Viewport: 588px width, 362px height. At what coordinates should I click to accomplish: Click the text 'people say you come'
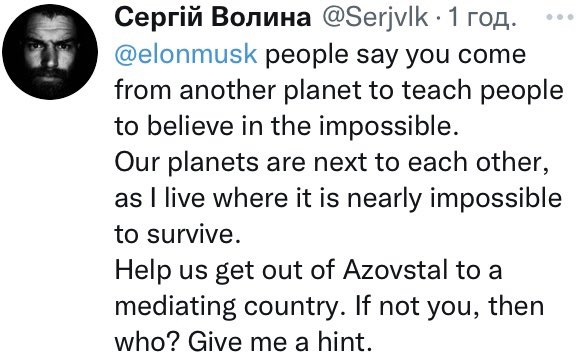coord(396,56)
